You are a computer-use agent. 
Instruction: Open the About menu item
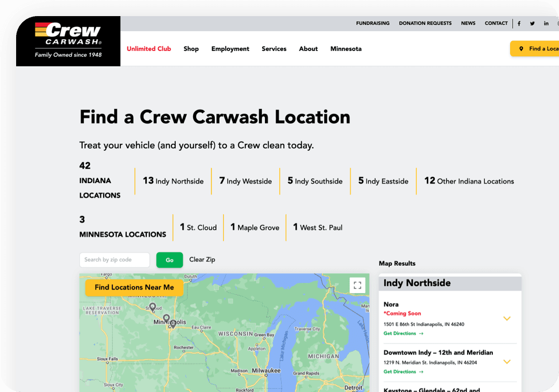(309, 49)
